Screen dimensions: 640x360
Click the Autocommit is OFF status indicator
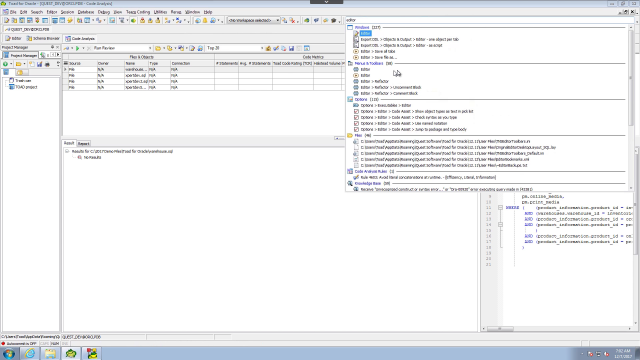click(x=19, y=344)
